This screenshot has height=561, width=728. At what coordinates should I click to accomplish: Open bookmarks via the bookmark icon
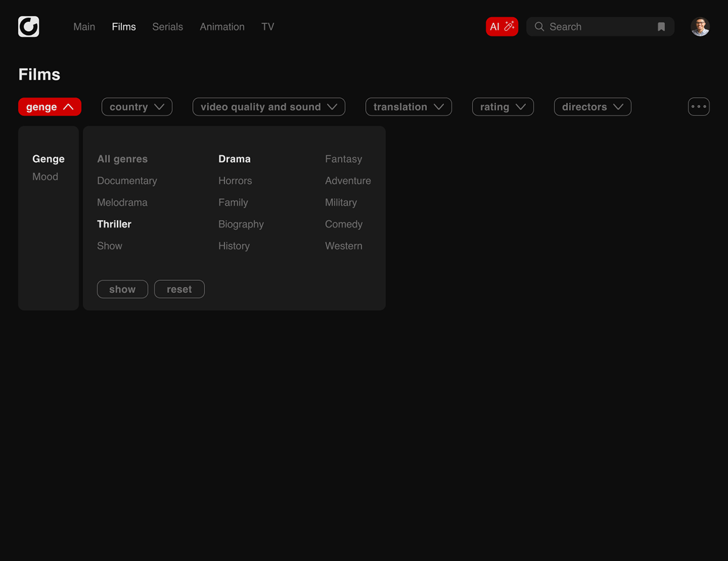point(661,27)
